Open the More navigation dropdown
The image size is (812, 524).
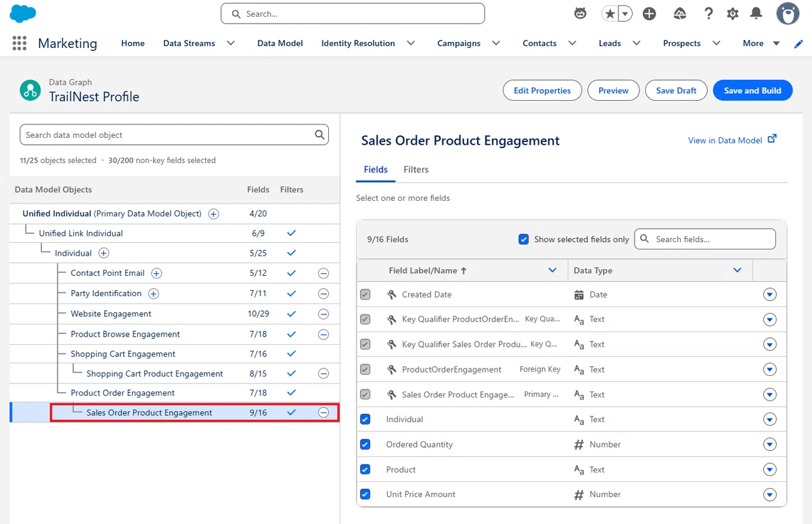[761, 43]
